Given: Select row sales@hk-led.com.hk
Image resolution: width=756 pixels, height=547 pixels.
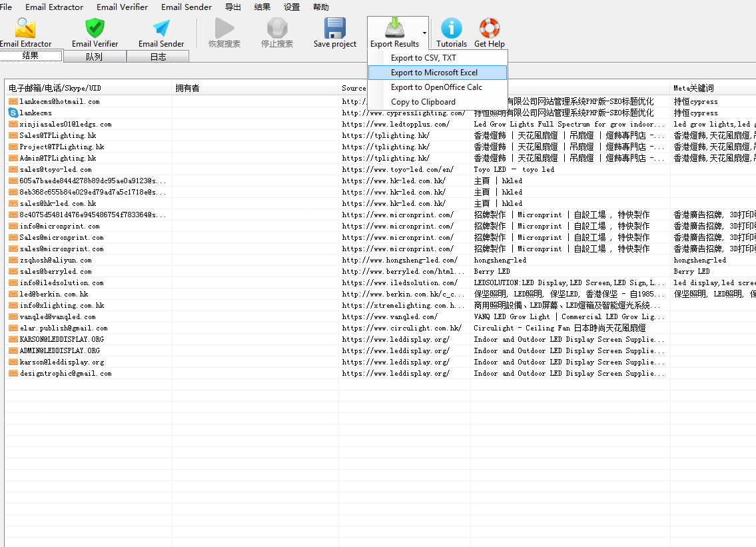Looking at the screenshot, I should [380, 204].
